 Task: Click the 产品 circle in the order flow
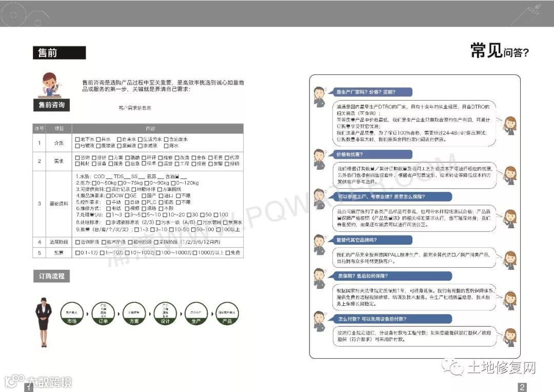pos(227,314)
